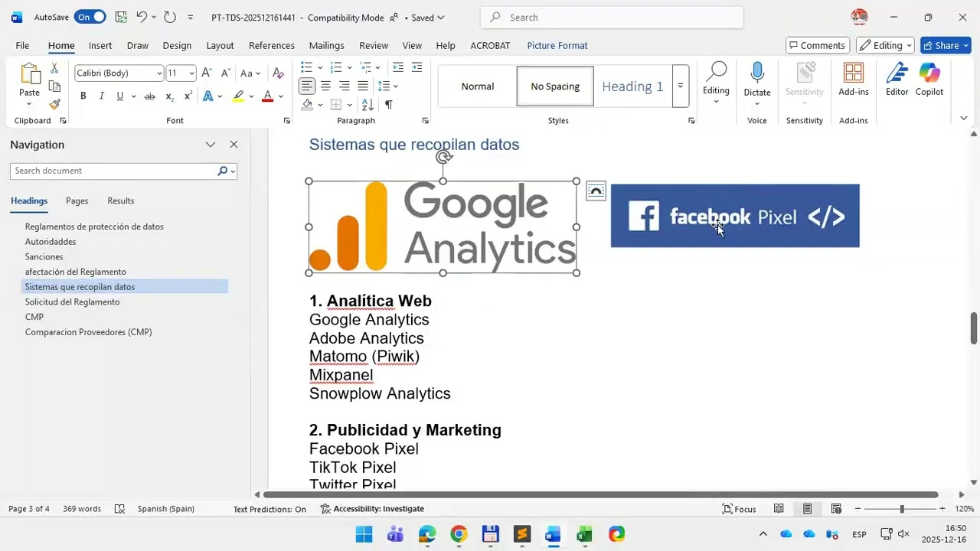Viewport: 980px width, 551px height.
Task: Justify the paragraph text
Action: click(x=363, y=86)
